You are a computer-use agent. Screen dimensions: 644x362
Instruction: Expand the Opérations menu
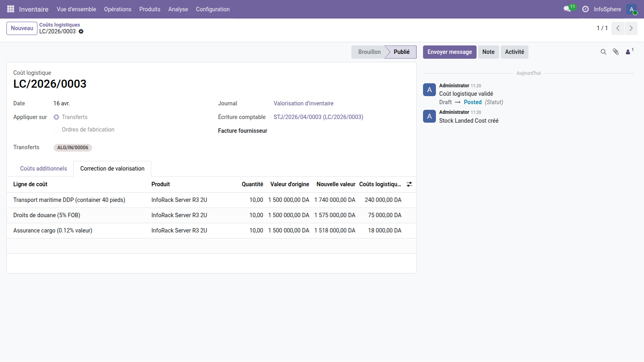[x=118, y=9]
